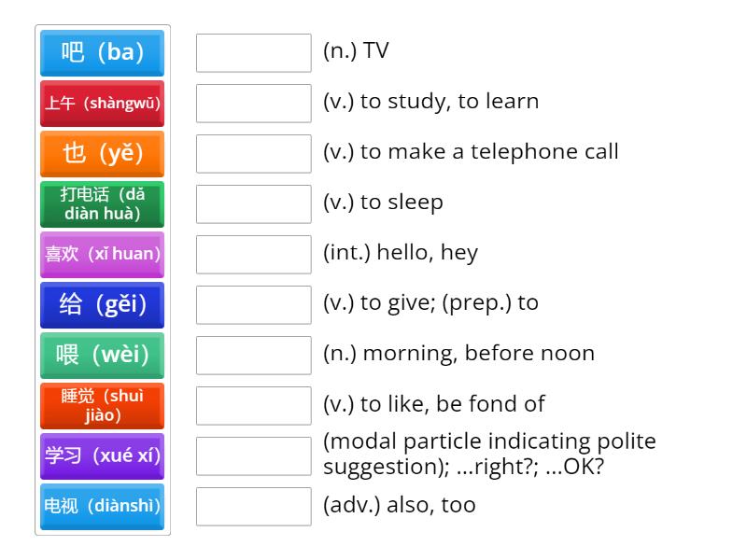The image size is (747, 560).
Task: Click the slot for the modal particle definition
Action: [253, 455]
